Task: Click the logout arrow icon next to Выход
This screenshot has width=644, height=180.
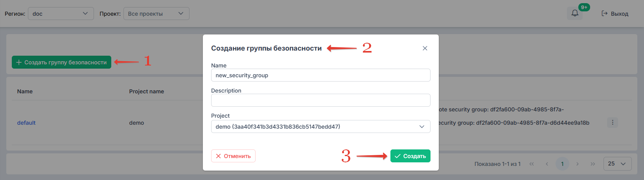Action: pos(605,13)
